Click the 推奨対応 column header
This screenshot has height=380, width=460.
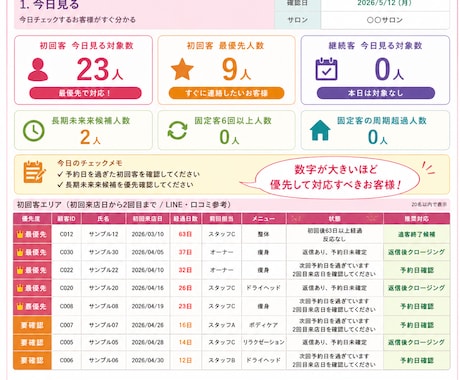tap(417, 219)
